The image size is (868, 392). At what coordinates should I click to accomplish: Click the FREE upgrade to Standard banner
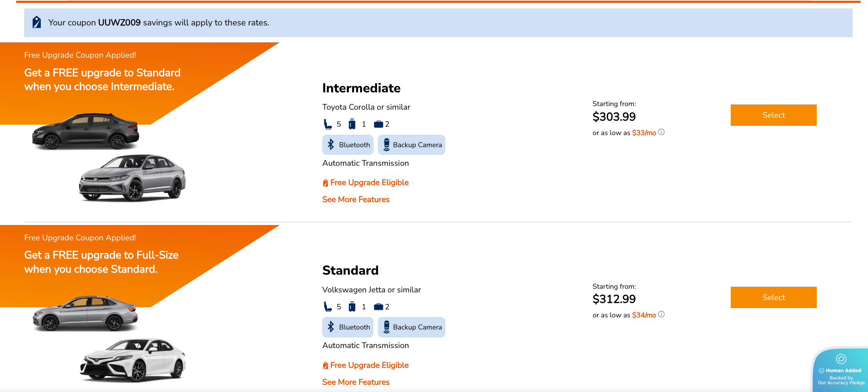pos(102,79)
